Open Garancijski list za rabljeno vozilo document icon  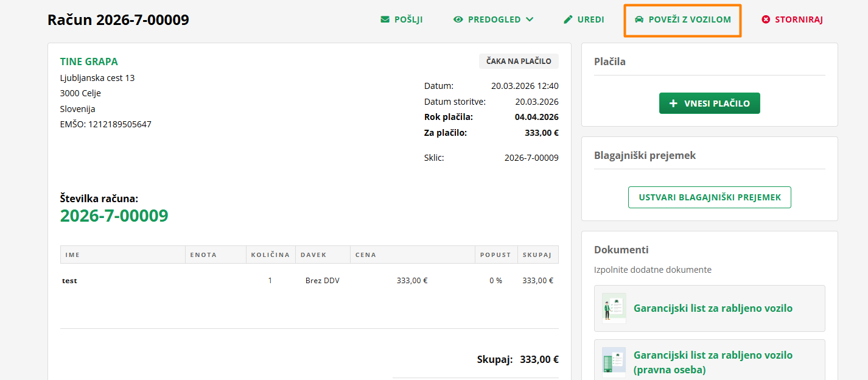coord(614,308)
